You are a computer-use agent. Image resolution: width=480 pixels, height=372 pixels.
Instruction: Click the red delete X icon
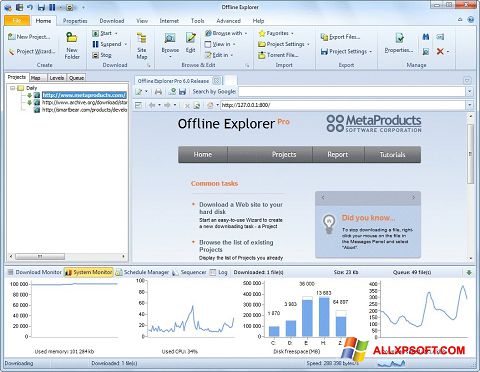point(440,51)
